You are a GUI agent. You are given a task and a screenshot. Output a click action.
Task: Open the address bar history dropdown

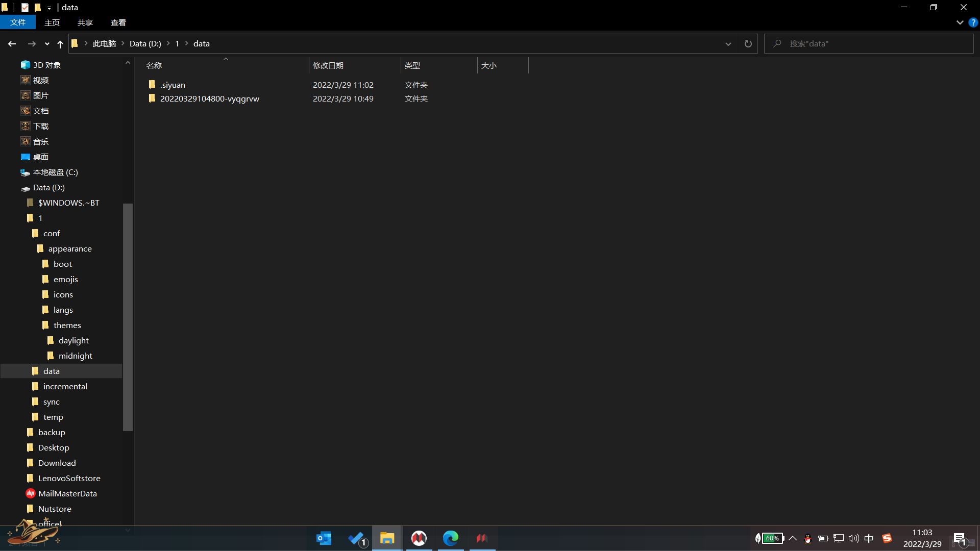728,44
